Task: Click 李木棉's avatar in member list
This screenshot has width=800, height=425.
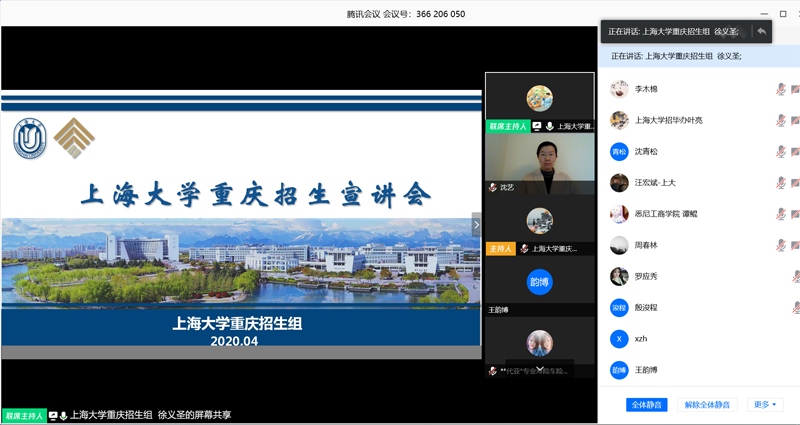Action: pyautogui.click(x=620, y=89)
